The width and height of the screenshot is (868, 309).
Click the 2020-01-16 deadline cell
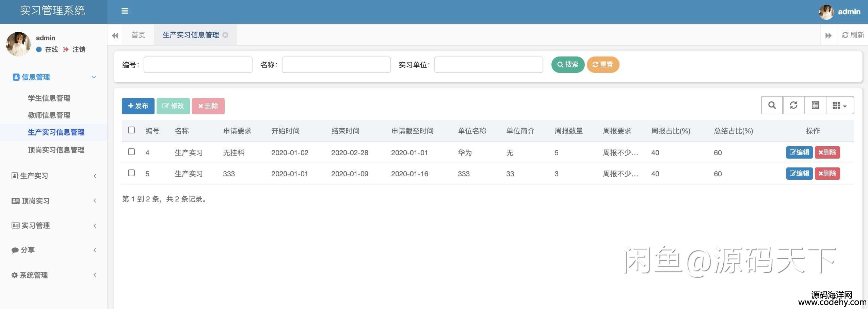coord(409,174)
